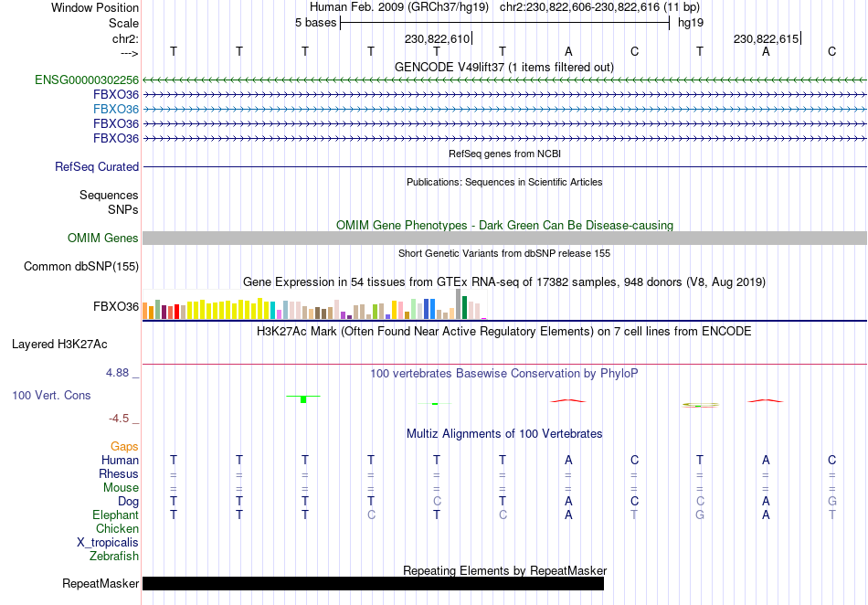Click the 4.88 conservation scale value

(x=117, y=373)
